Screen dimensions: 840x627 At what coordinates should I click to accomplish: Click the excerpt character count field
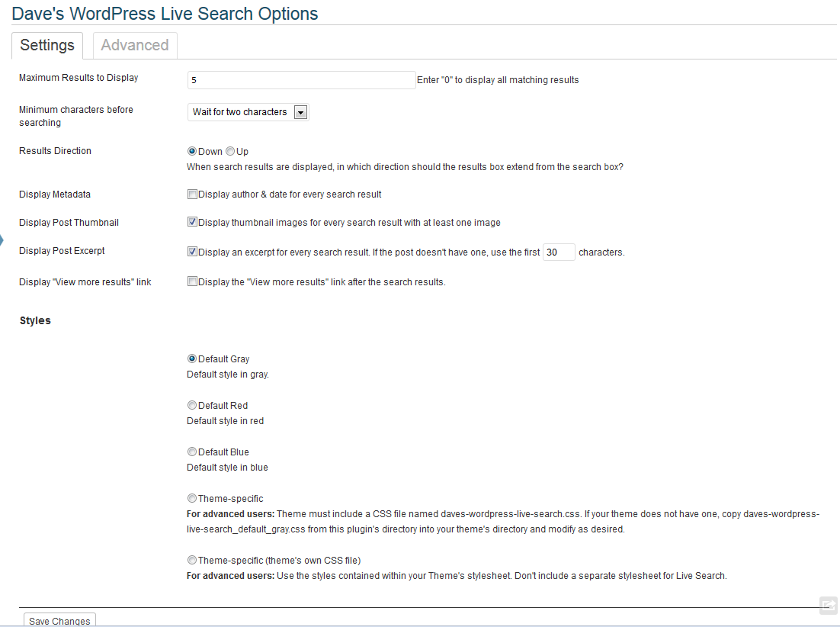(559, 252)
